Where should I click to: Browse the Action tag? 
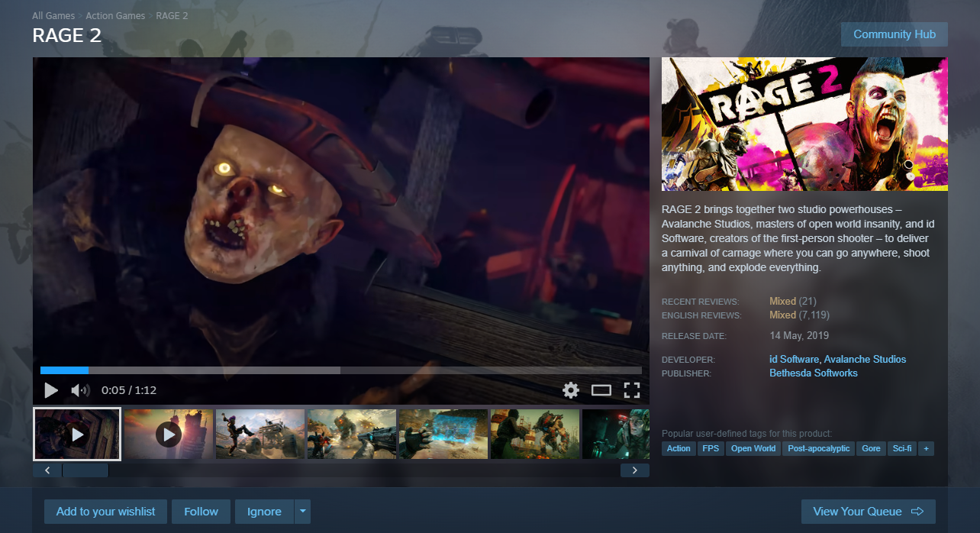679,449
